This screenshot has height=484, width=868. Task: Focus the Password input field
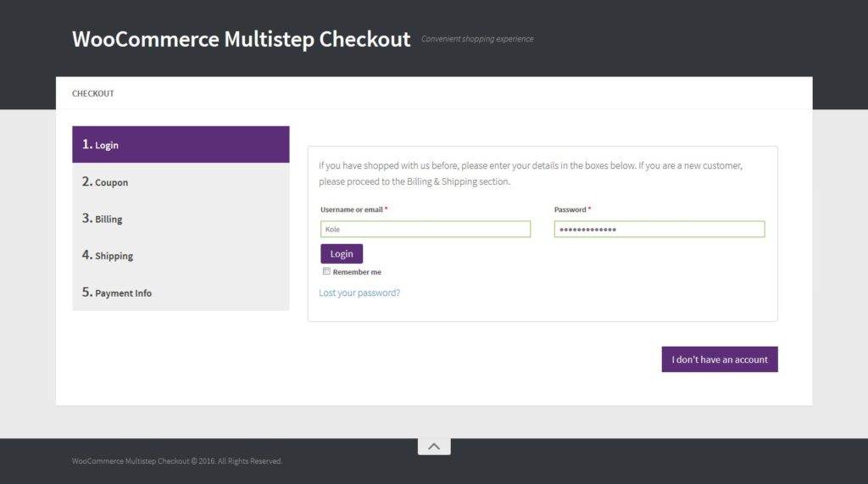659,229
